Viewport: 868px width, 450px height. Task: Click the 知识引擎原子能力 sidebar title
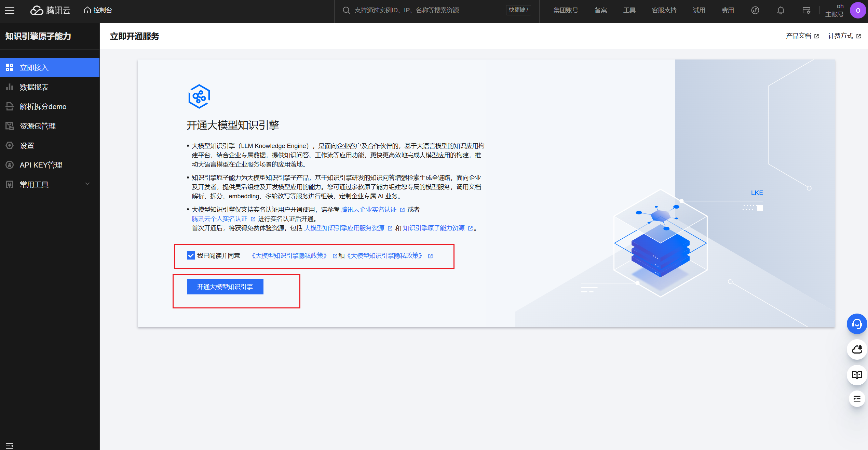coord(38,36)
